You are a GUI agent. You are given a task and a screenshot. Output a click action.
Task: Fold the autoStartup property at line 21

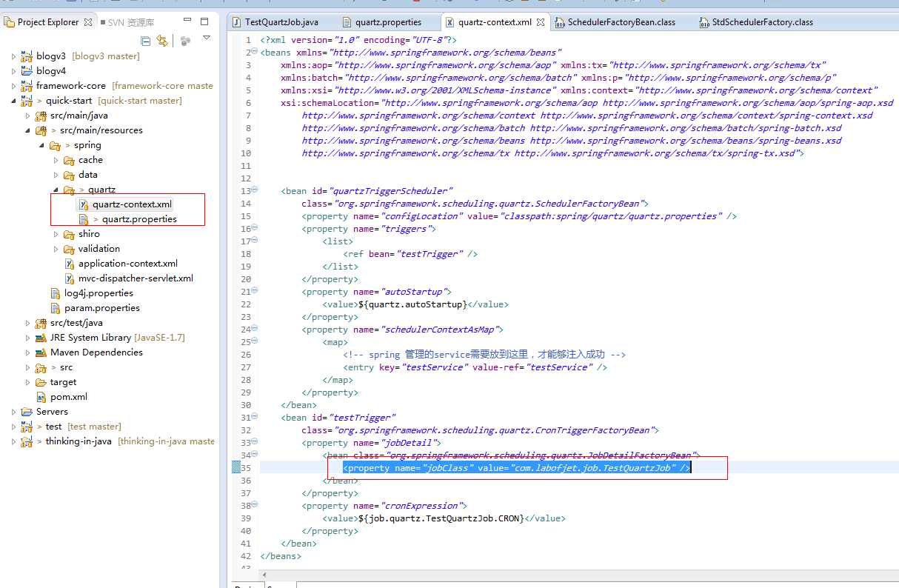255,291
